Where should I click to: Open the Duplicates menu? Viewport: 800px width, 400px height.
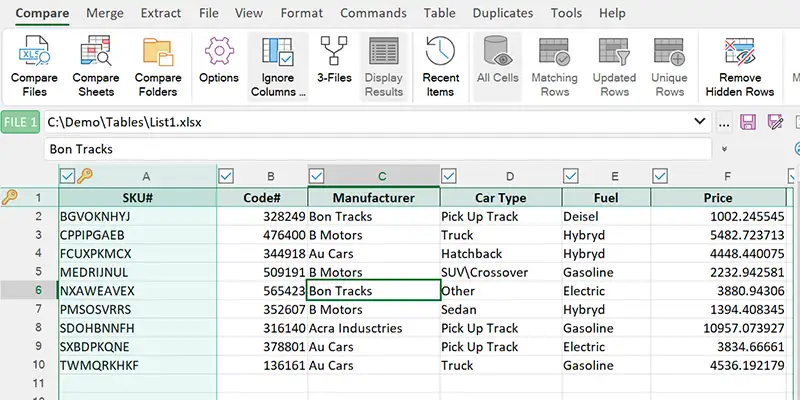click(x=503, y=13)
